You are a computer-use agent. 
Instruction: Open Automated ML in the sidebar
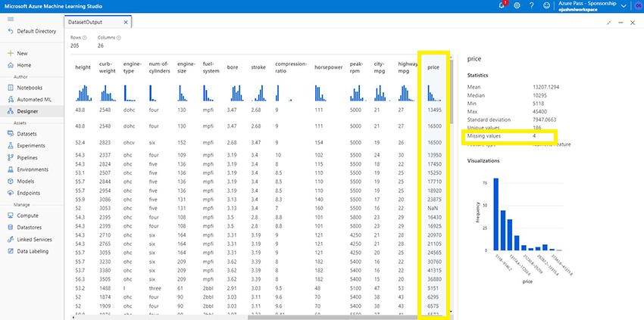coord(35,98)
